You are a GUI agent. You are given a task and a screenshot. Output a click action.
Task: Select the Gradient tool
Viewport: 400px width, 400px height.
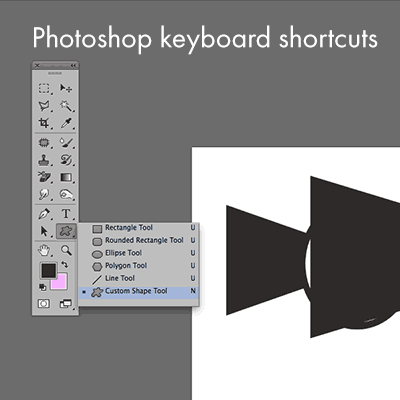click(66, 177)
